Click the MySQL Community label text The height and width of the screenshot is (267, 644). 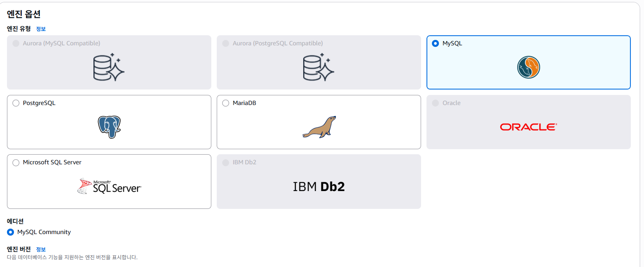(44, 232)
